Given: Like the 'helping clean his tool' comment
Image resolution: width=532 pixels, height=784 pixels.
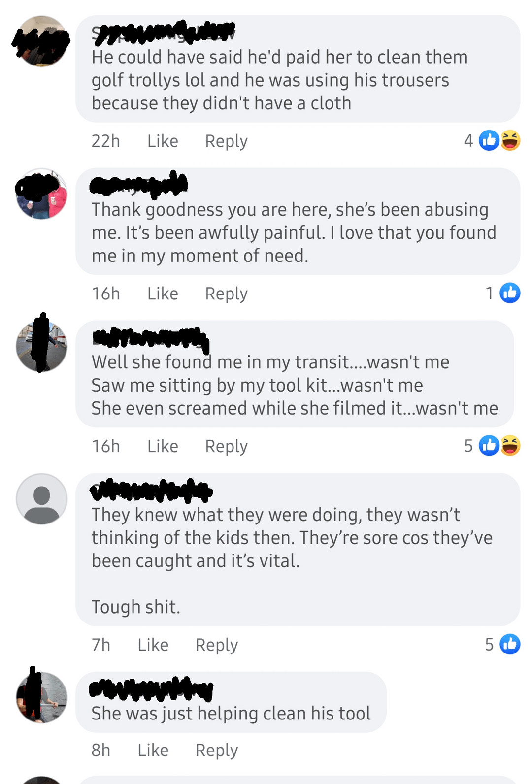Looking at the screenshot, I should point(153,751).
